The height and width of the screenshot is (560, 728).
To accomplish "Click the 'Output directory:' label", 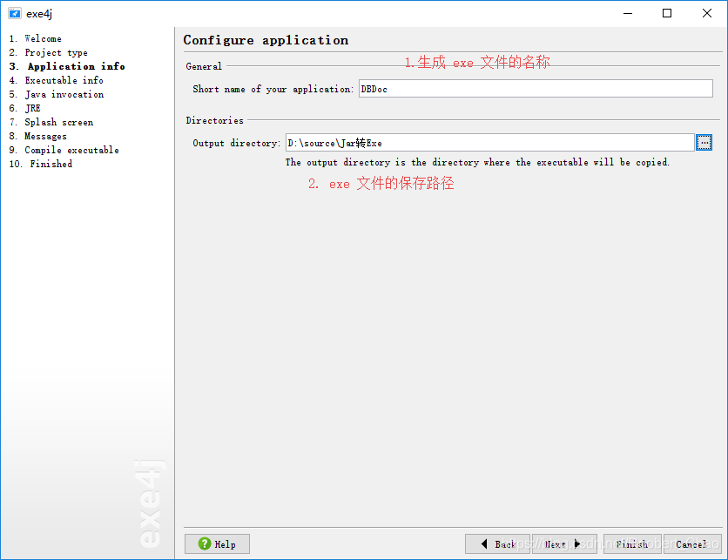I will (237, 143).
